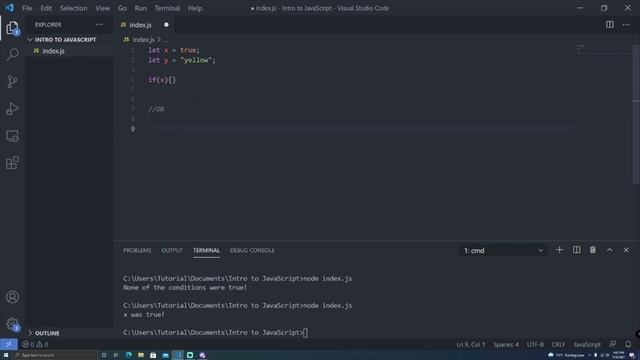640x360 pixels.
Task: Click the breadcrumb chevron after index.js
Action: point(159,40)
